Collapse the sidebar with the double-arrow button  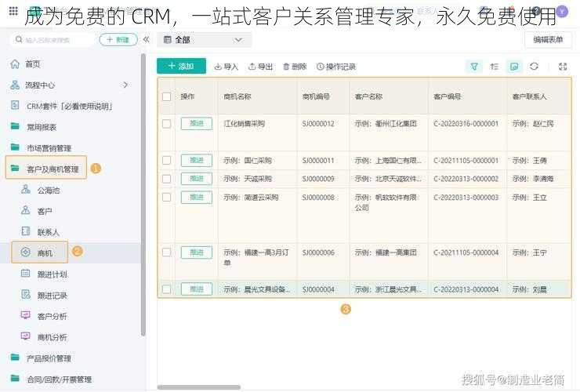pyautogui.click(x=146, y=39)
